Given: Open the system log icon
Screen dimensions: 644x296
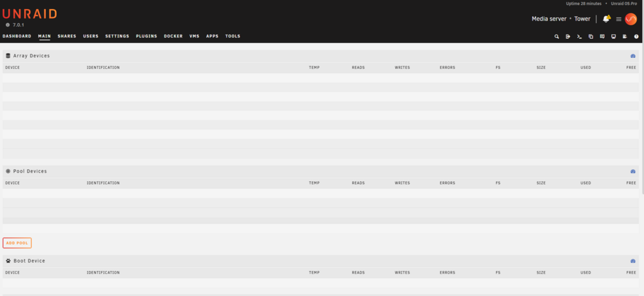Looking at the screenshot, I should [x=625, y=37].
